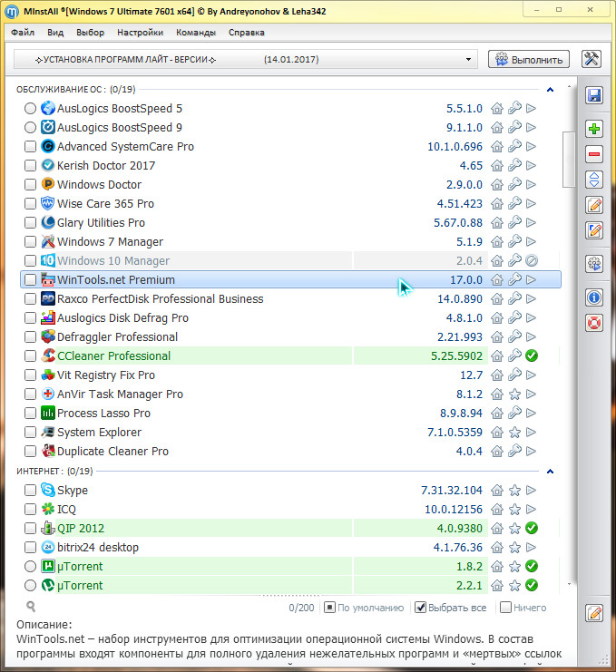Check WinTools.net Premium checkbox
616x672 pixels.
click(x=30, y=280)
